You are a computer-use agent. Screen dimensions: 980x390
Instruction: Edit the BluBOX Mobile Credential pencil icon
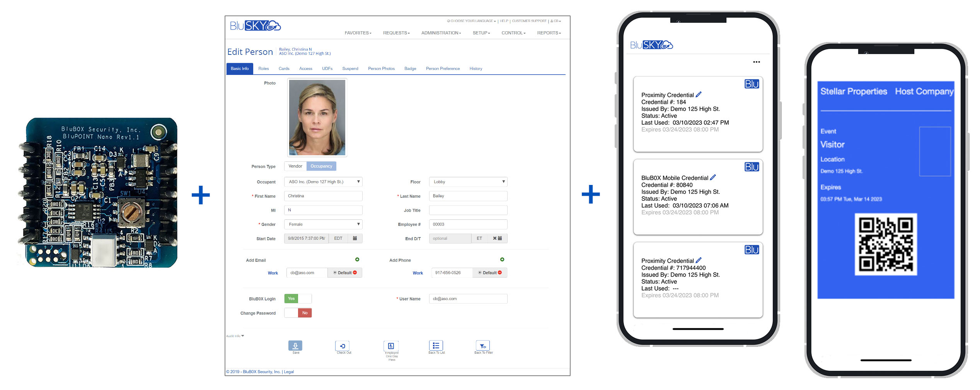pos(713,178)
